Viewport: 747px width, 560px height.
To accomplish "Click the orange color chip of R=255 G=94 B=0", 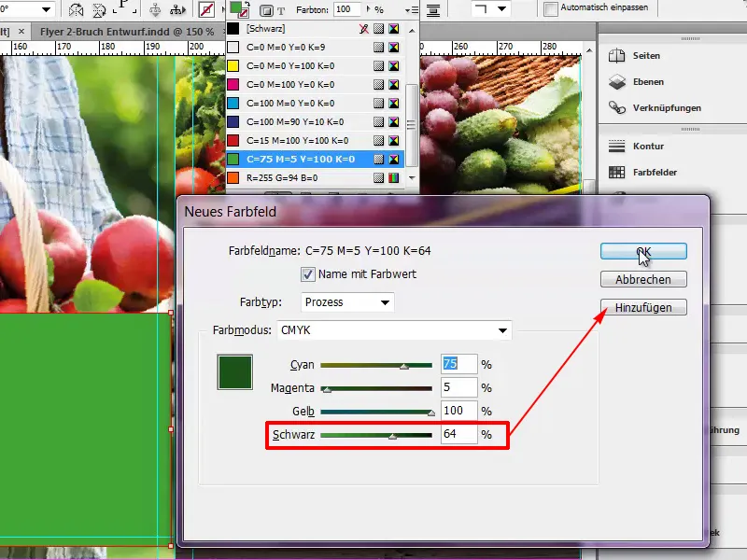I will (x=233, y=178).
